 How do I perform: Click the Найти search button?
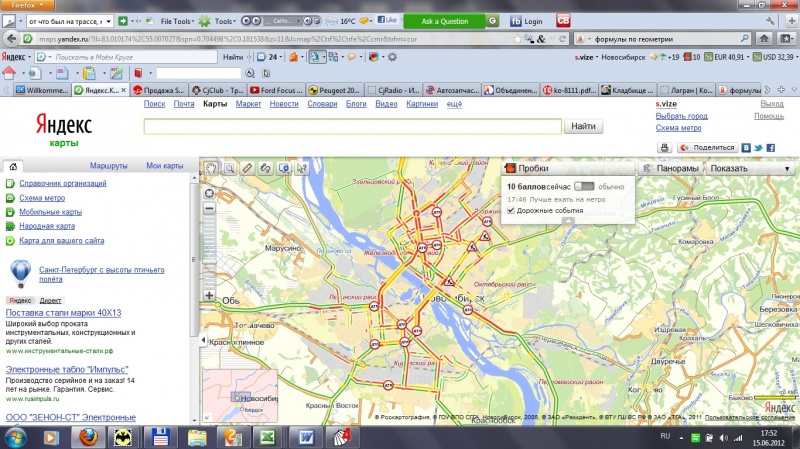tap(584, 127)
